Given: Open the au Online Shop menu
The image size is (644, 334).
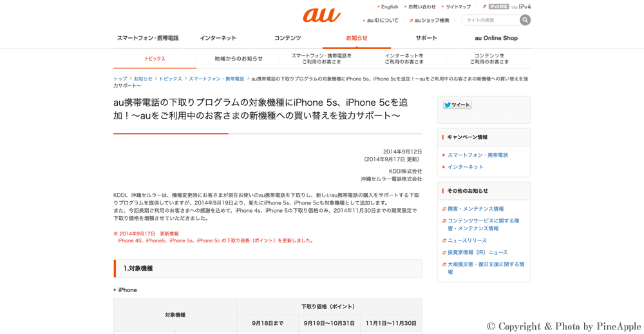Looking at the screenshot, I should pyautogui.click(x=496, y=38).
